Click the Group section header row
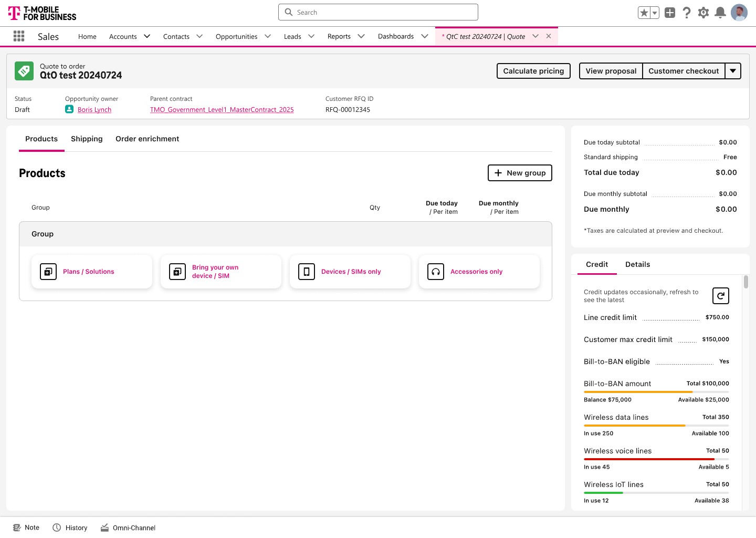The height and width of the screenshot is (538, 756). click(286, 234)
